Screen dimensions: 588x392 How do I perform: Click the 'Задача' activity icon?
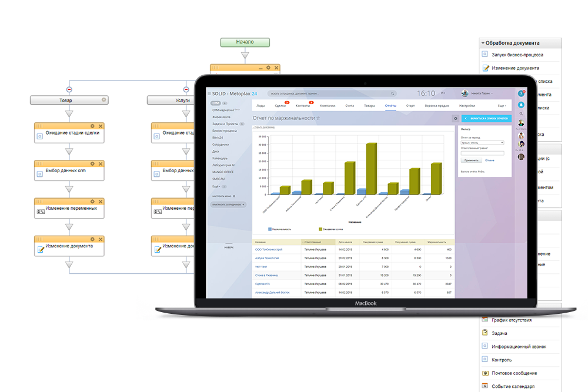485,333
